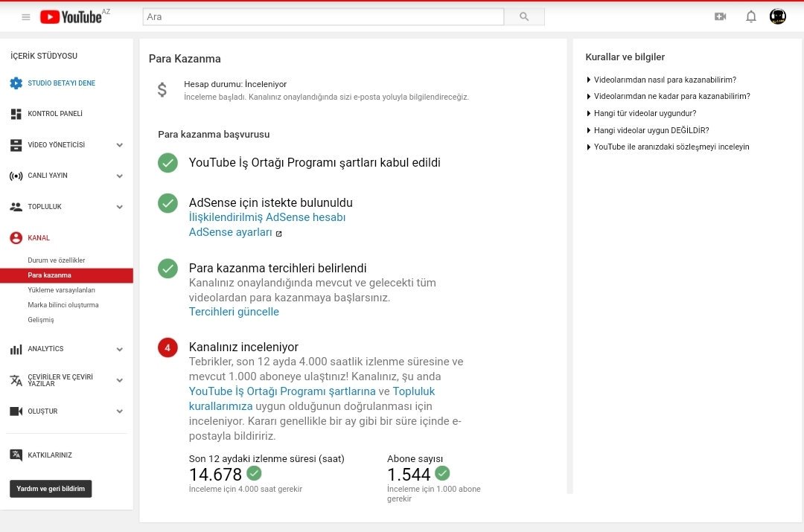Click the Video Yöneticisi icon

[x=16, y=145]
